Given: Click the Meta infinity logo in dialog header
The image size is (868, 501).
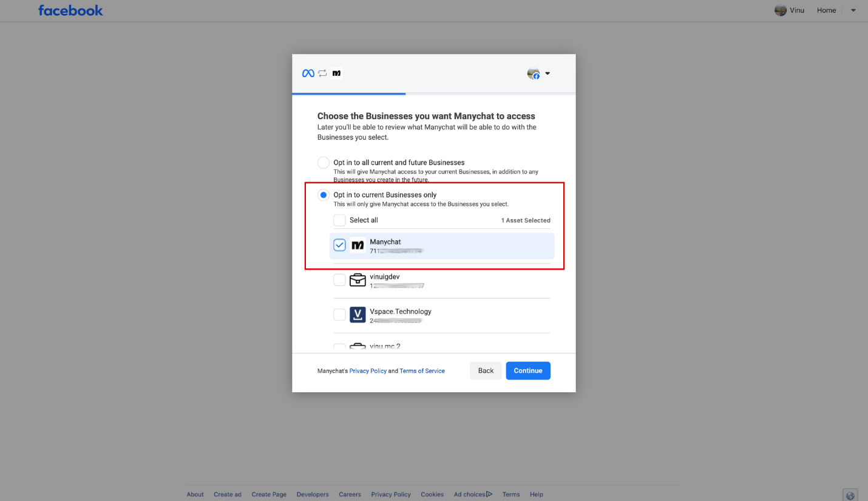Looking at the screenshot, I should [309, 73].
